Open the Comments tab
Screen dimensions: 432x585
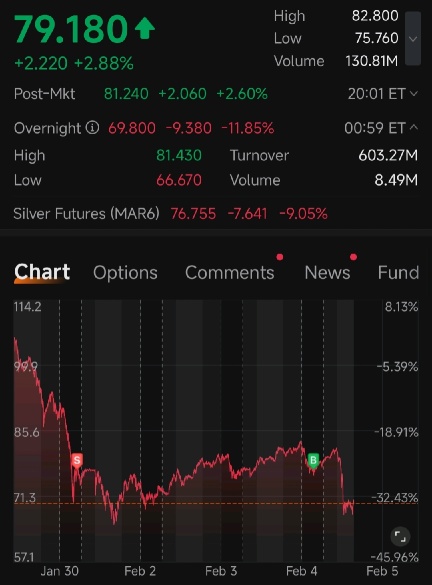230,272
